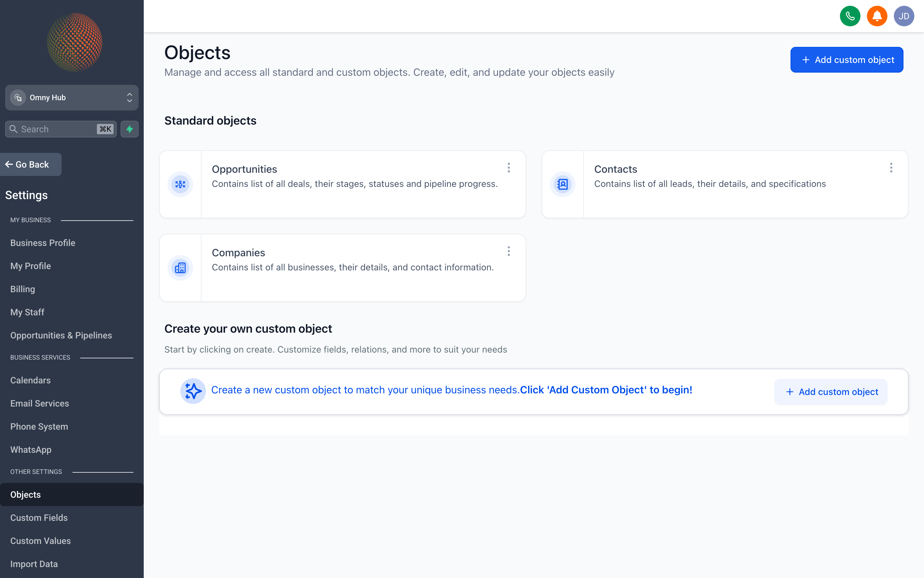924x578 pixels.
Task: Open Billing settings
Action: [x=22, y=289]
